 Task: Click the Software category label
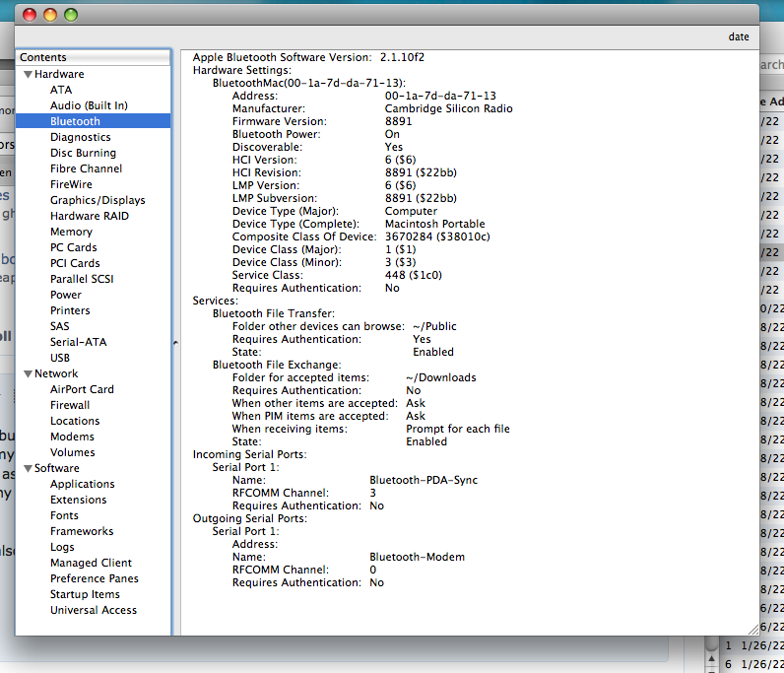56,468
